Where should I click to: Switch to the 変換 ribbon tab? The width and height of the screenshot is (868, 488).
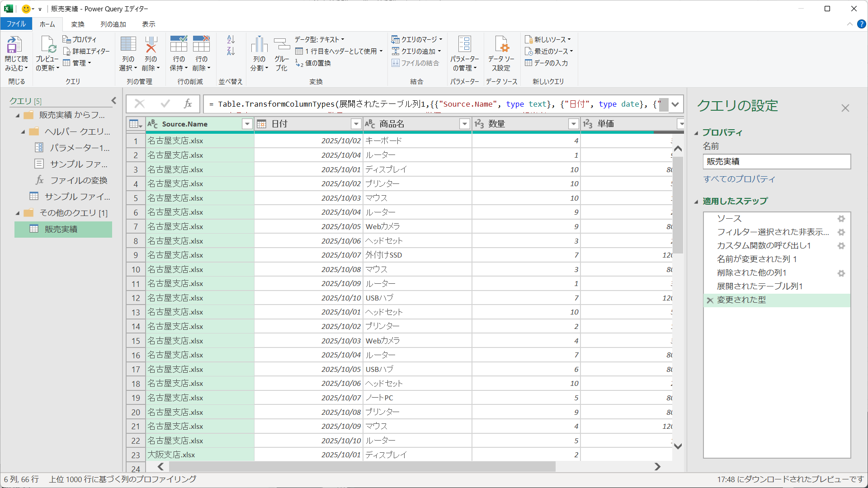click(x=77, y=24)
